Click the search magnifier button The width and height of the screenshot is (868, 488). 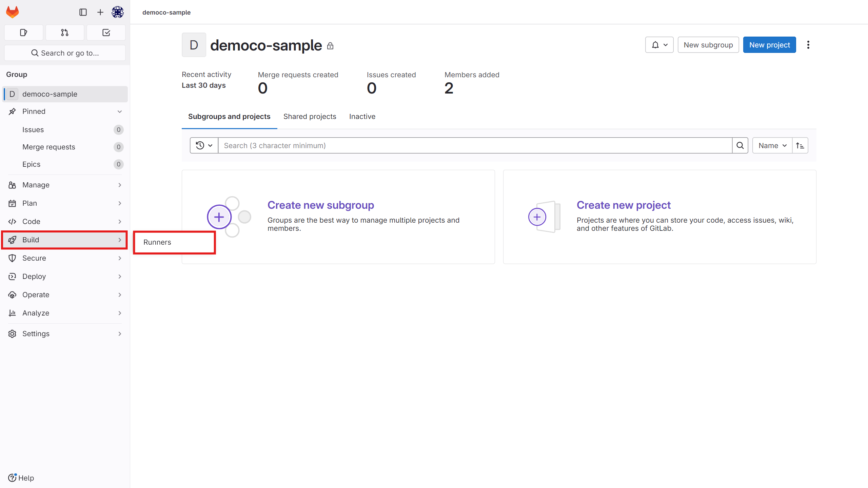click(x=740, y=145)
